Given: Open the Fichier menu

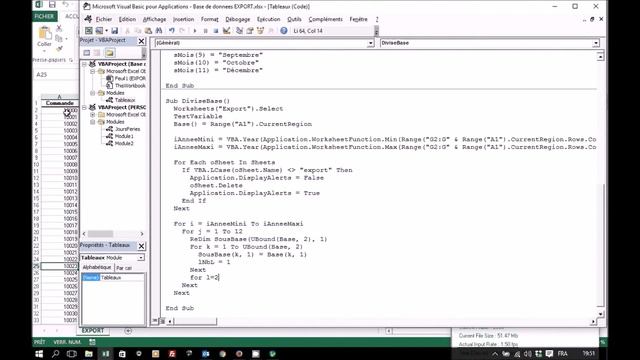Looking at the screenshot, I should (x=103, y=19).
